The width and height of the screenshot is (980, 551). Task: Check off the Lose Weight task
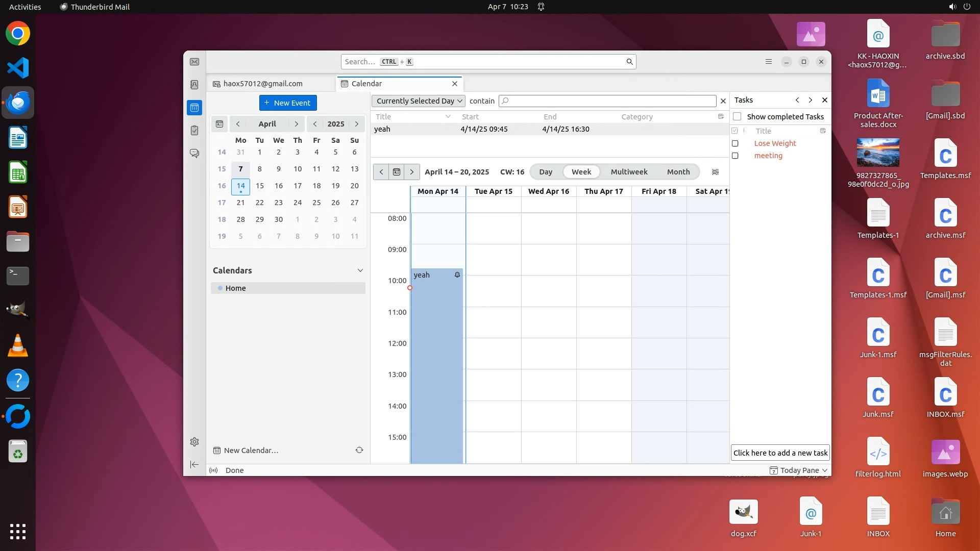[735, 143]
